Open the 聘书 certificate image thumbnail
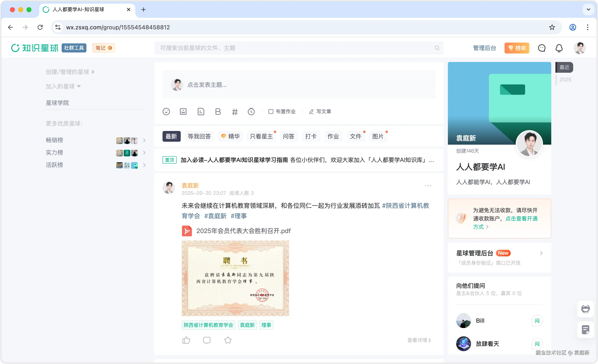The height and width of the screenshot is (364, 598). click(x=235, y=278)
